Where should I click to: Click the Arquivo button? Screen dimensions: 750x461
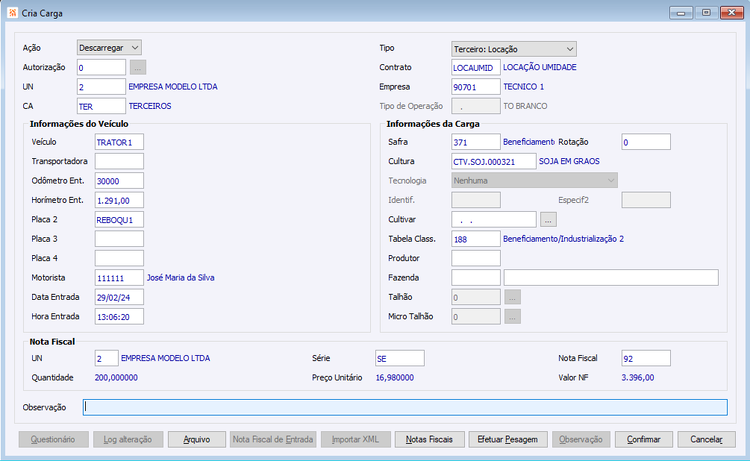197,439
